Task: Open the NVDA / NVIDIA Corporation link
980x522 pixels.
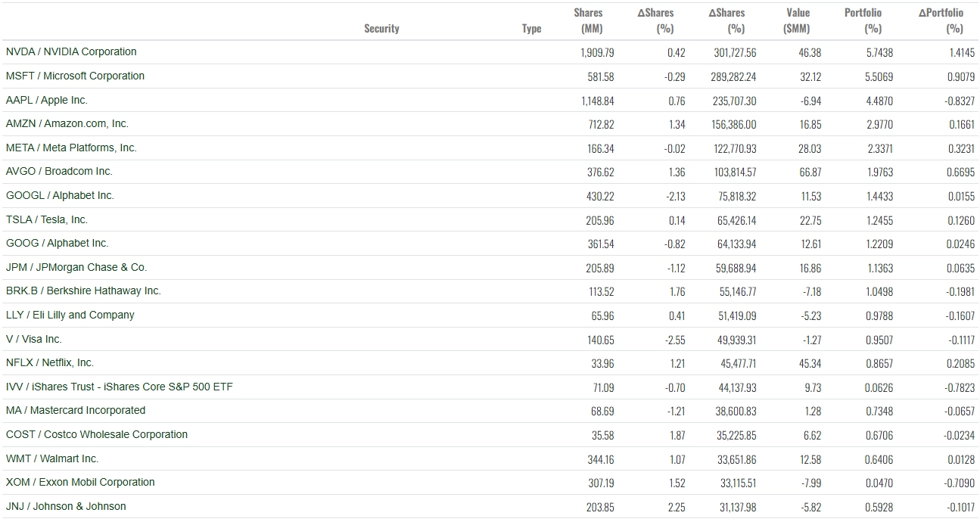Action: tap(71, 52)
